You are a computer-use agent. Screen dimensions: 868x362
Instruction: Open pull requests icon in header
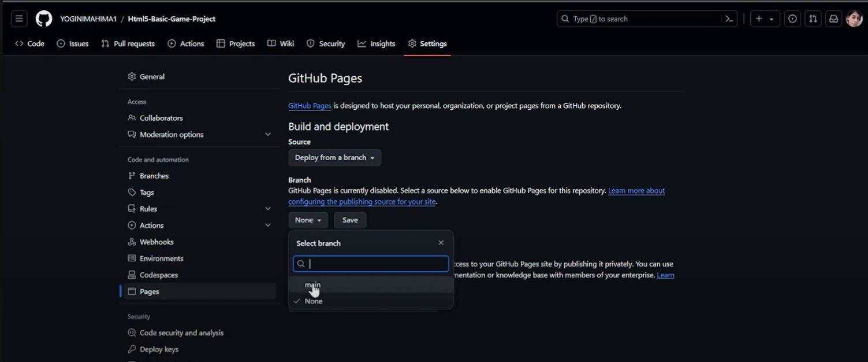(813, 19)
